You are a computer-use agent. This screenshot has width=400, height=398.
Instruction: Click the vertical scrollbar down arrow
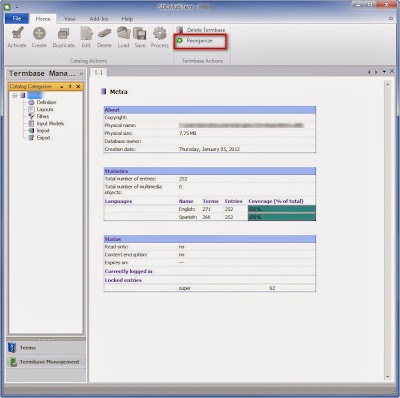coord(388,377)
